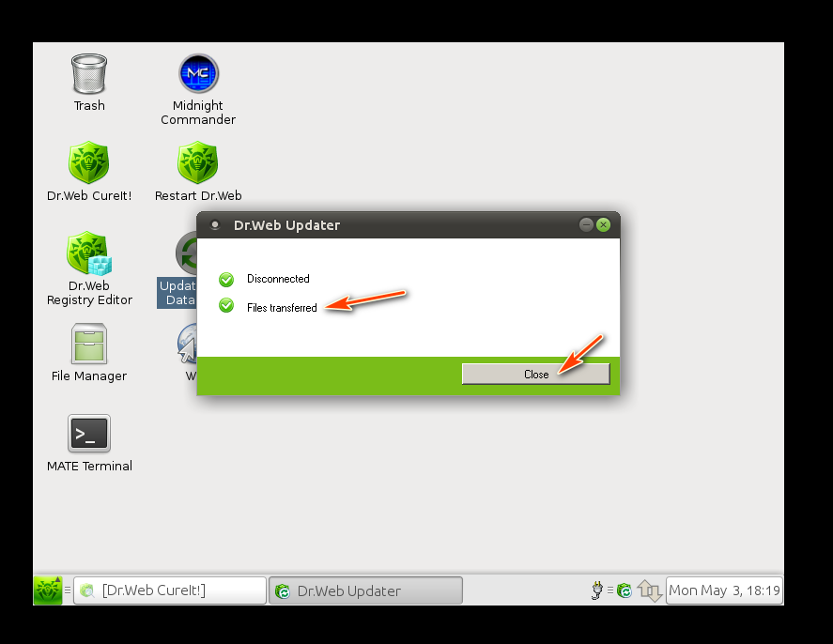833x644 pixels.
Task: Open the Dr.Web Updater window menu dot
Action: (x=215, y=224)
